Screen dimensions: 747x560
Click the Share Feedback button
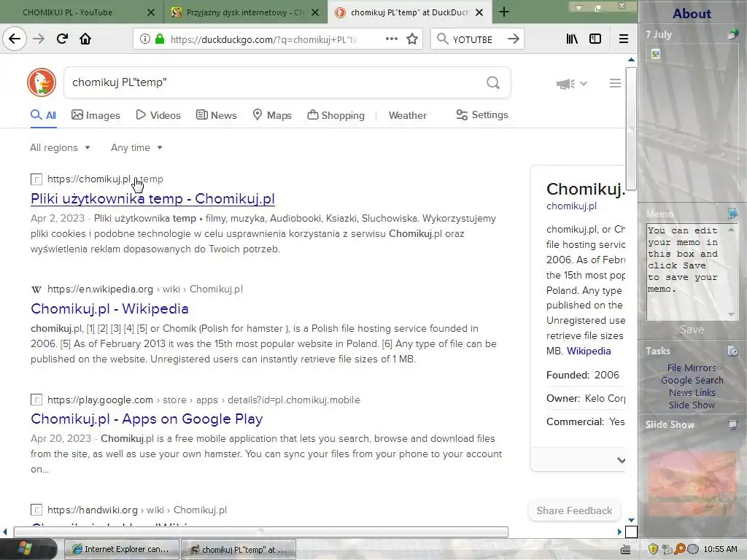click(x=575, y=510)
